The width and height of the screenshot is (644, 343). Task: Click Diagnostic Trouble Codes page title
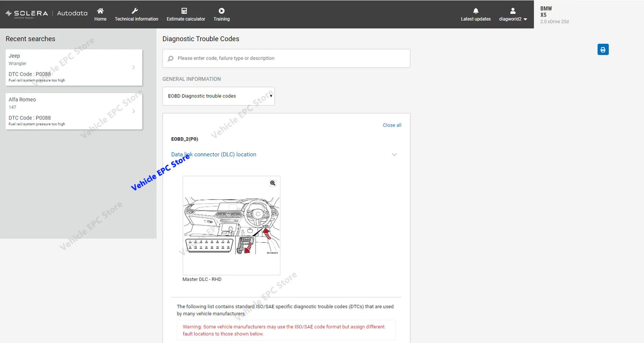pos(201,39)
